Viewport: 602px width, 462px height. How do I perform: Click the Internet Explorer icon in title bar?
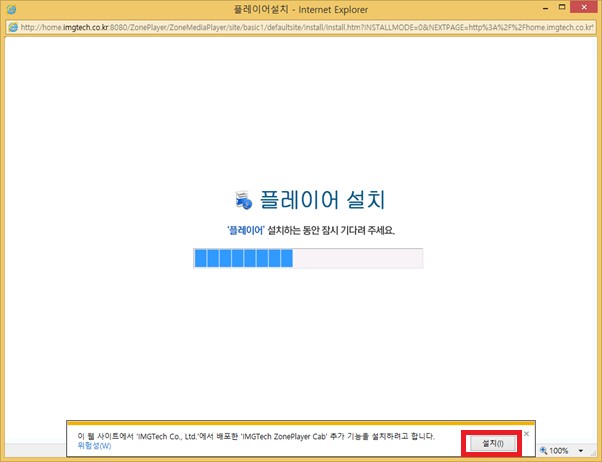10,8
